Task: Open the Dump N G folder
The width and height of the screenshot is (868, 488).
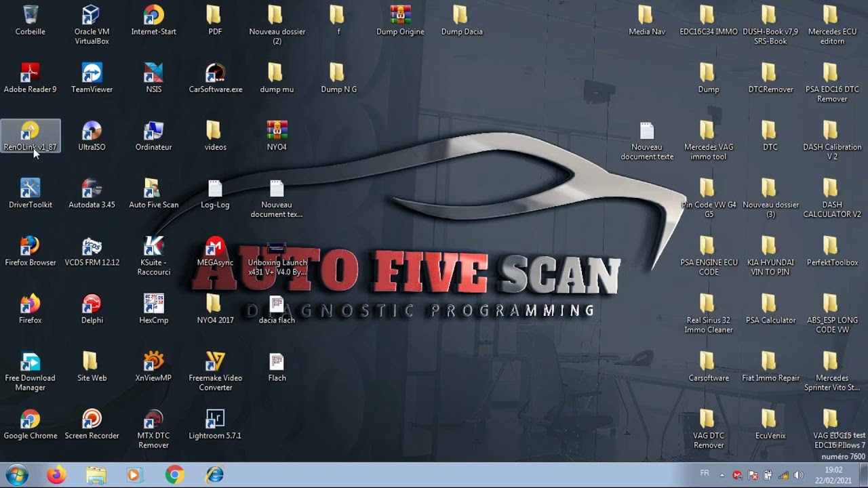Action: tap(338, 78)
